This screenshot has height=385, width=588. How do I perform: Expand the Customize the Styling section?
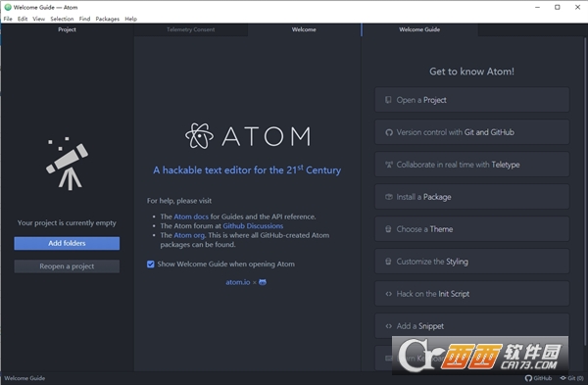tap(471, 262)
